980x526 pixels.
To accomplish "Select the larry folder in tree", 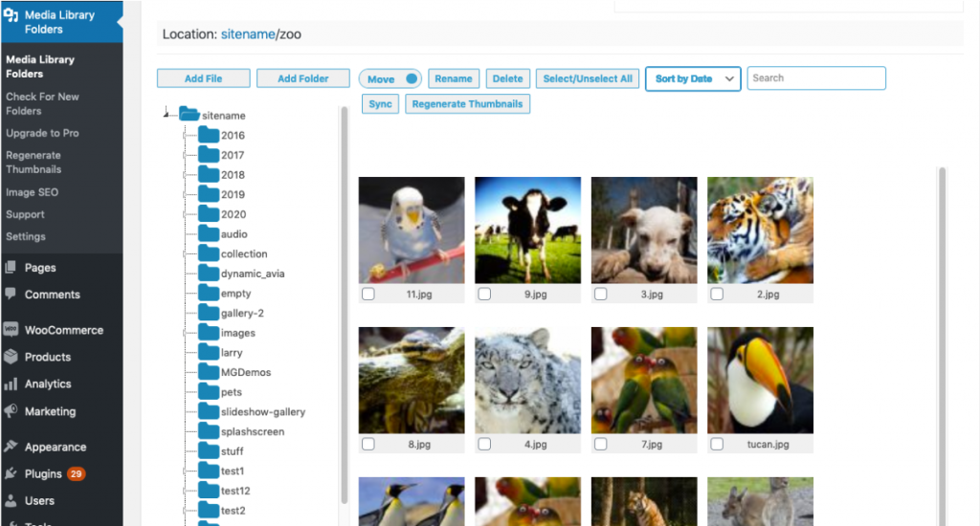I will [x=232, y=352].
